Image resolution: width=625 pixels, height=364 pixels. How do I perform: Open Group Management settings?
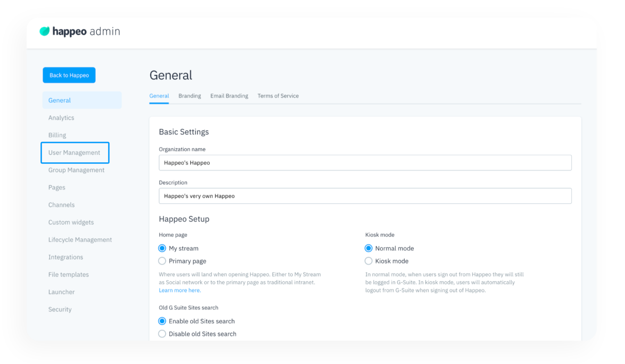(76, 170)
